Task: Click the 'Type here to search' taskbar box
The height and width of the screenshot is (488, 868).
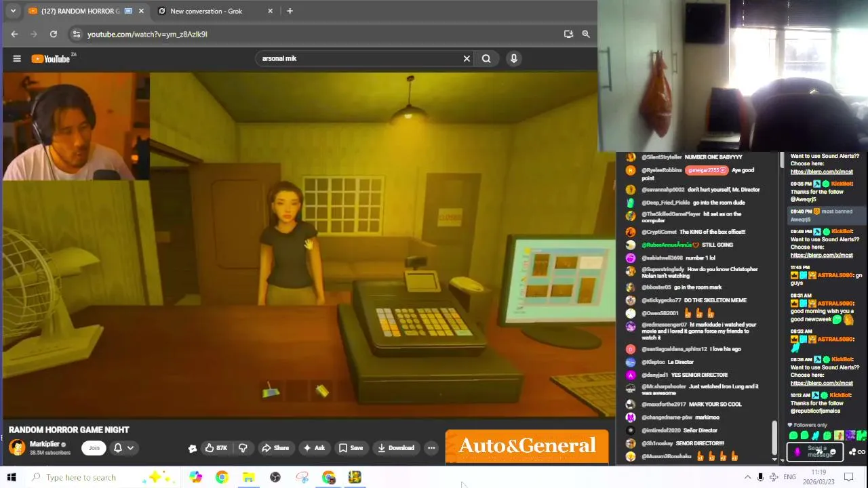Action: 102,477
